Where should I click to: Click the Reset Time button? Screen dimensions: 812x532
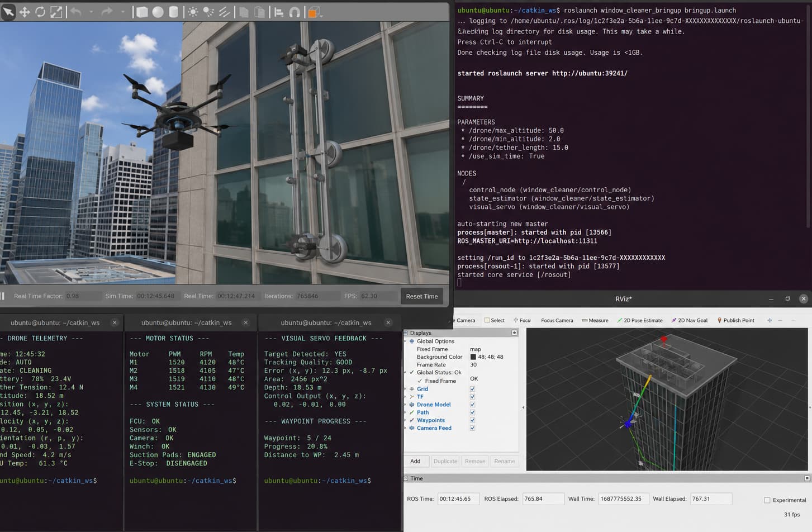click(422, 296)
